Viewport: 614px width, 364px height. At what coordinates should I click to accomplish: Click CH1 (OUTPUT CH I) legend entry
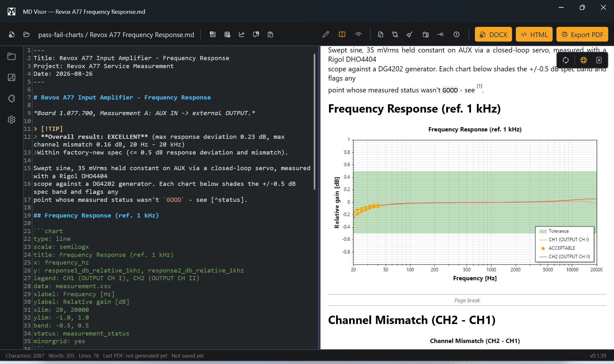564,240
